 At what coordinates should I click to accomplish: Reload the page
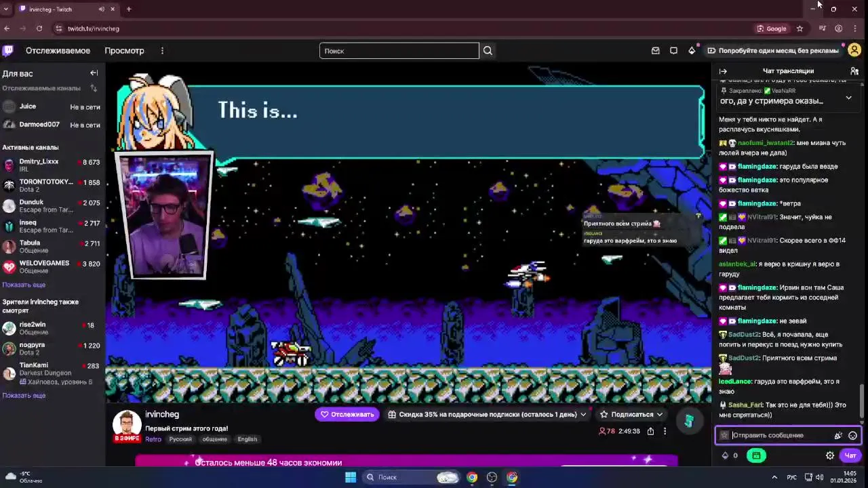[x=39, y=28]
